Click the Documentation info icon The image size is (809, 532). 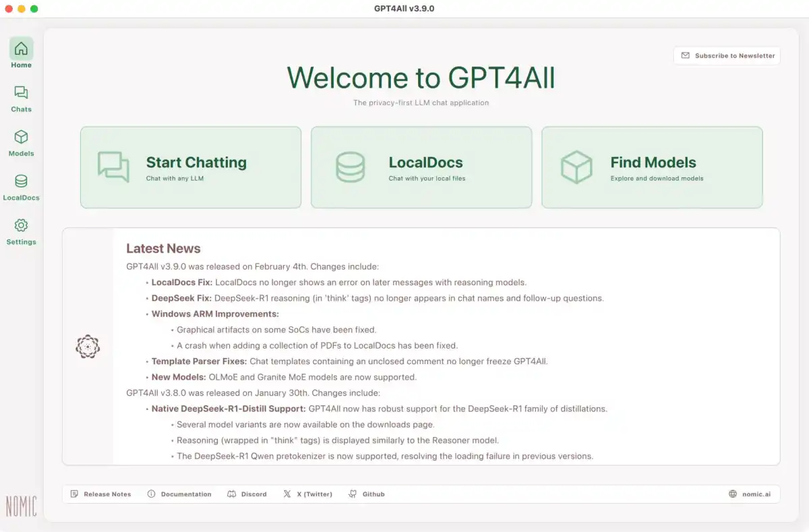(152, 494)
